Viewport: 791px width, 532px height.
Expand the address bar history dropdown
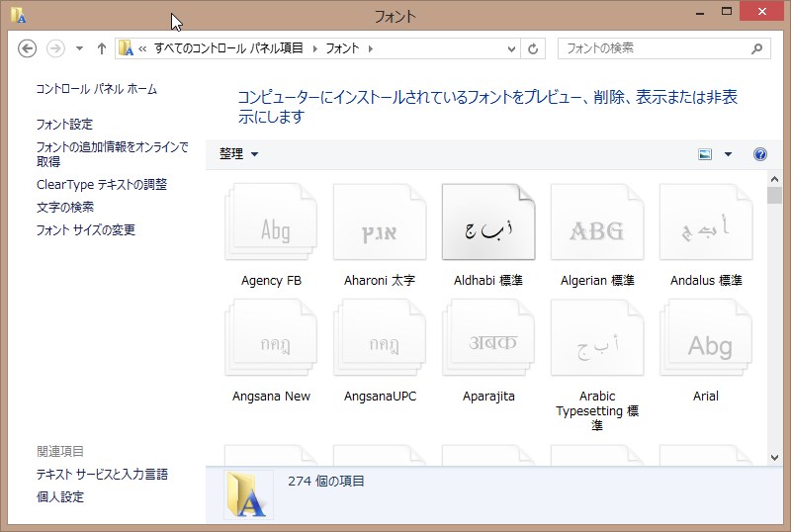pos(511,49)
